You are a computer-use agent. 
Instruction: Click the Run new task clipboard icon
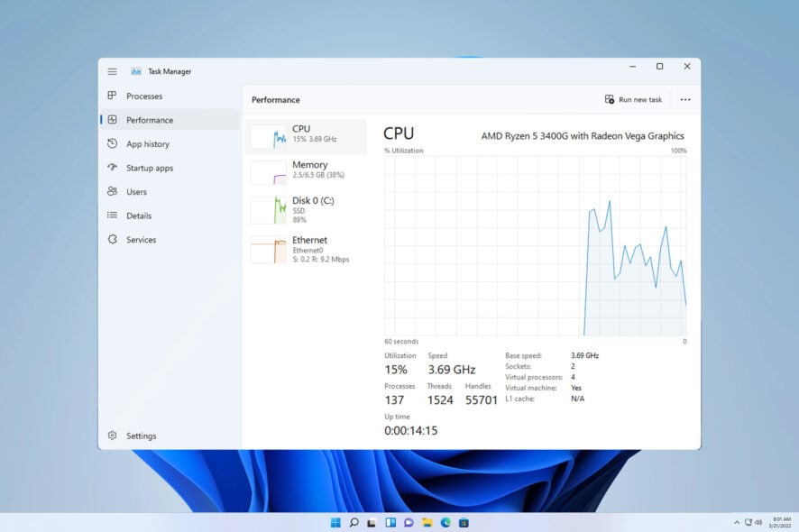coord(611,99)
